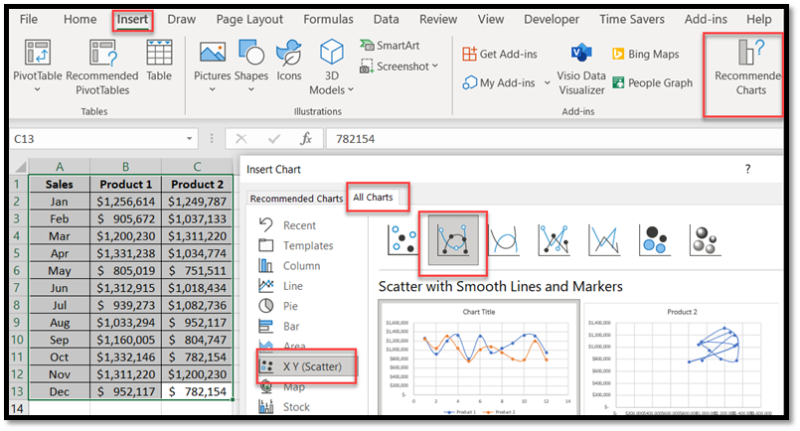This screenshot has width=800, height=431.
Task: Open the Name Box dropdown
Action: 189,139
